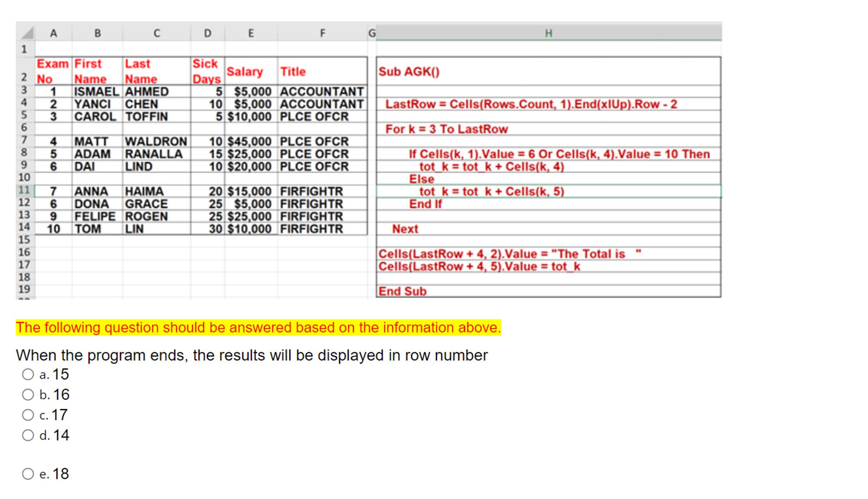Image resolution: width=868 pixels, height=499 pixels.
Task: Choose radio button c. 17
Action: 28,415
